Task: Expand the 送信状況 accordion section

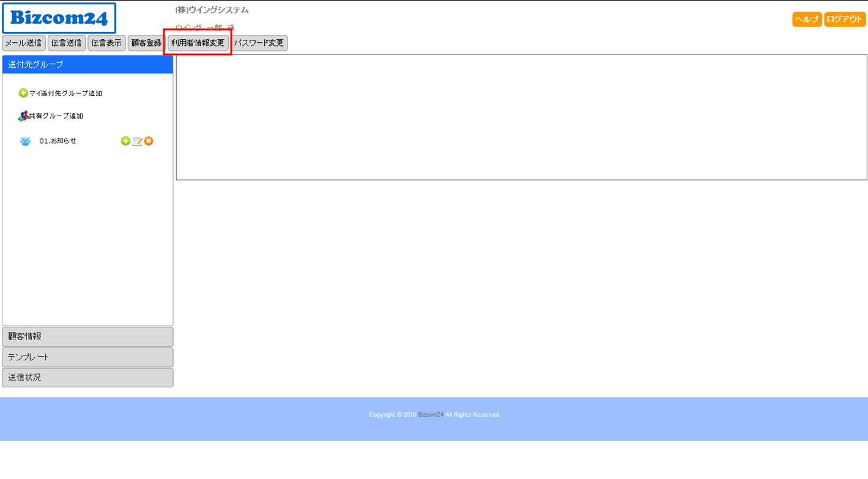Action: pyautogui.click(x=87, y=377)
